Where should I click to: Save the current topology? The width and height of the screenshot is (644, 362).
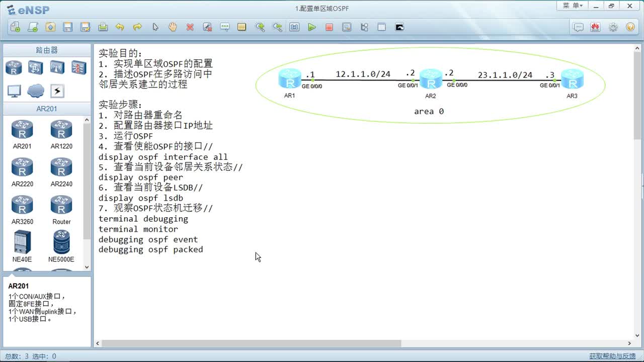tap(68, 27)
